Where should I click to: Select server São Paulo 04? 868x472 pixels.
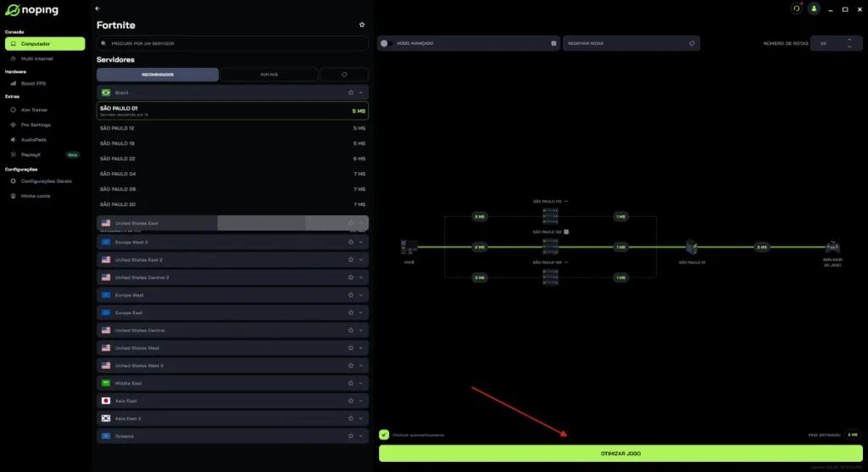pos(232,174)
